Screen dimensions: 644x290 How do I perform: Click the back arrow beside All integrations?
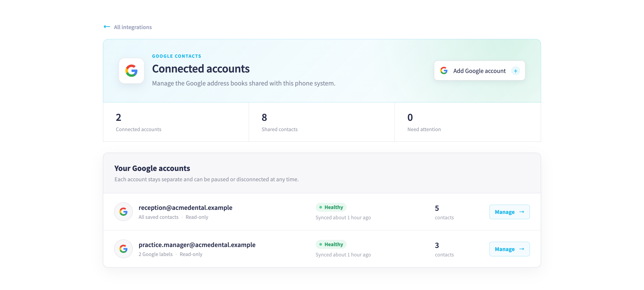tap(107, 27)
